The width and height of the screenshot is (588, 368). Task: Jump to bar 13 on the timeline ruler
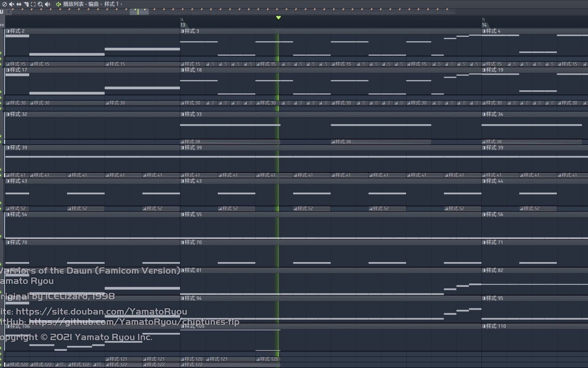click(183, 25)
